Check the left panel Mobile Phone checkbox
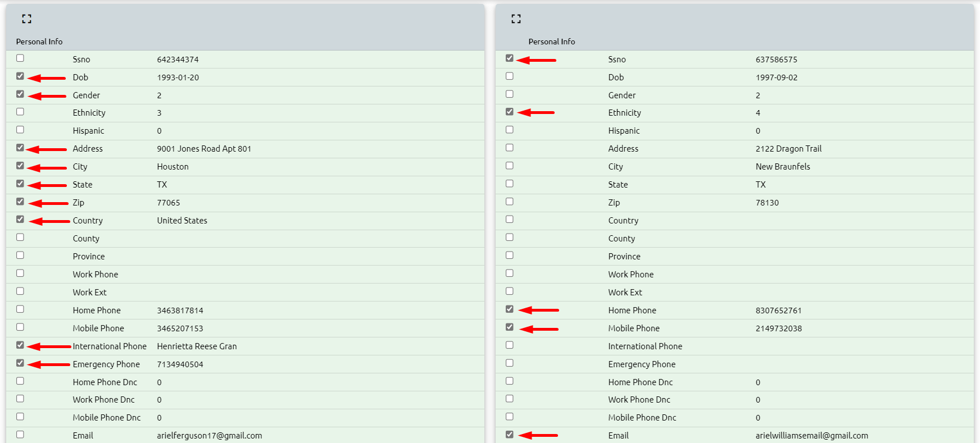 20,327
